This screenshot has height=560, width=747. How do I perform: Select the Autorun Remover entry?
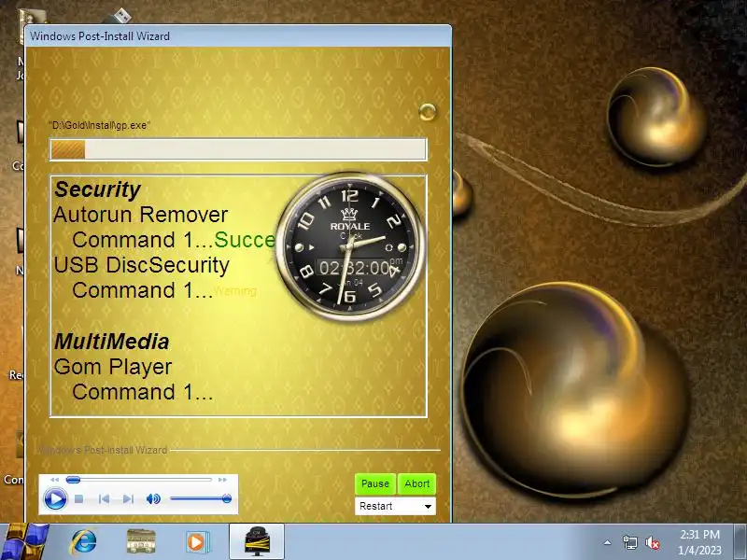(x=141, y=215)
